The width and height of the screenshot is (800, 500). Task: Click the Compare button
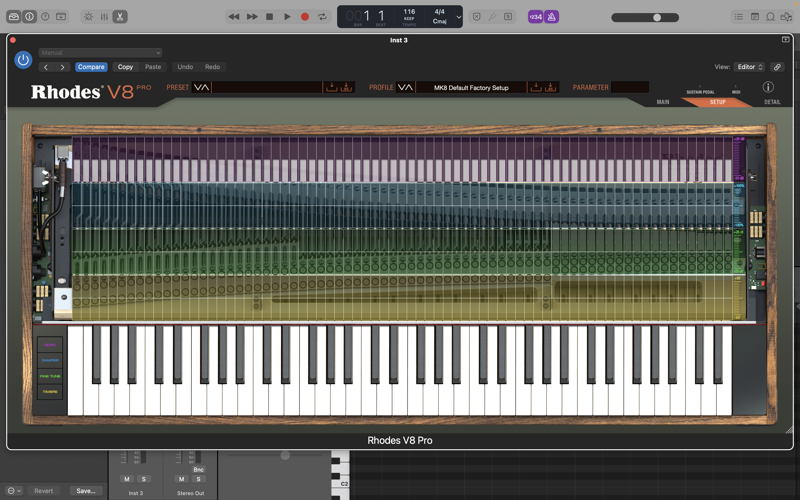(x=91, y=67)
